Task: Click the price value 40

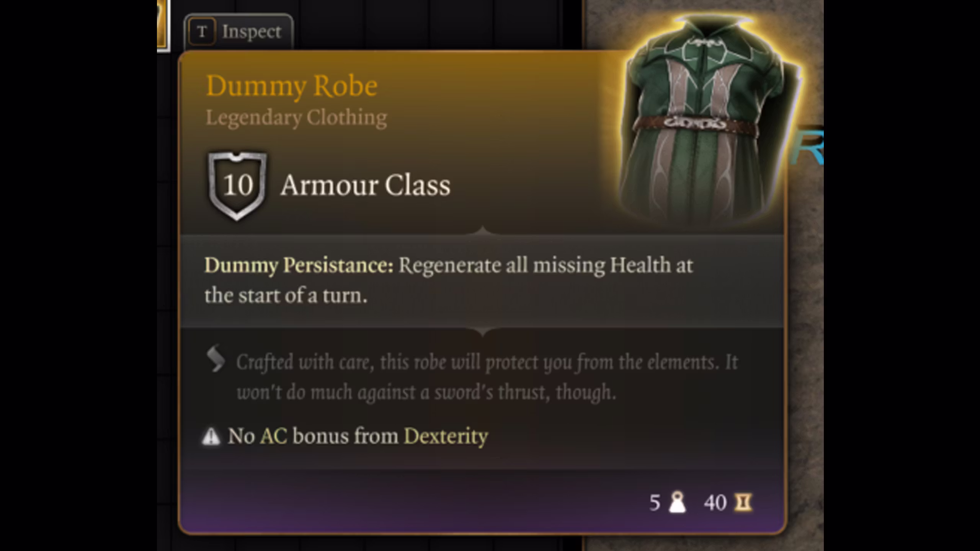Action: tap(715, 503)
